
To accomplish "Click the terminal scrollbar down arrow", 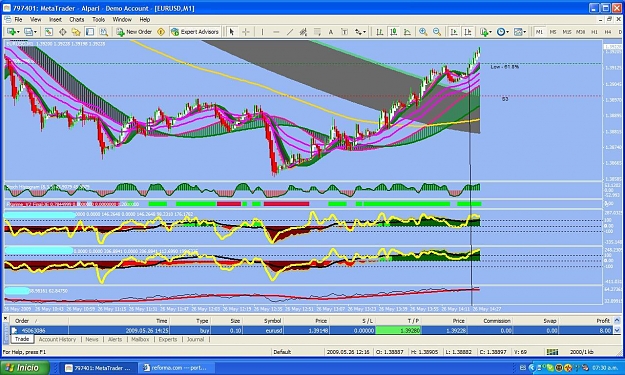I will pos(617,330).
